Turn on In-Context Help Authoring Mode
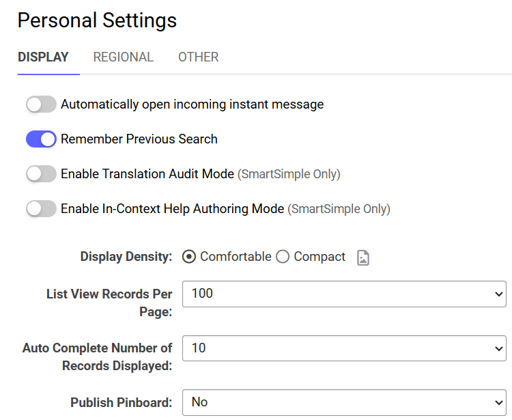 (41, 209)
